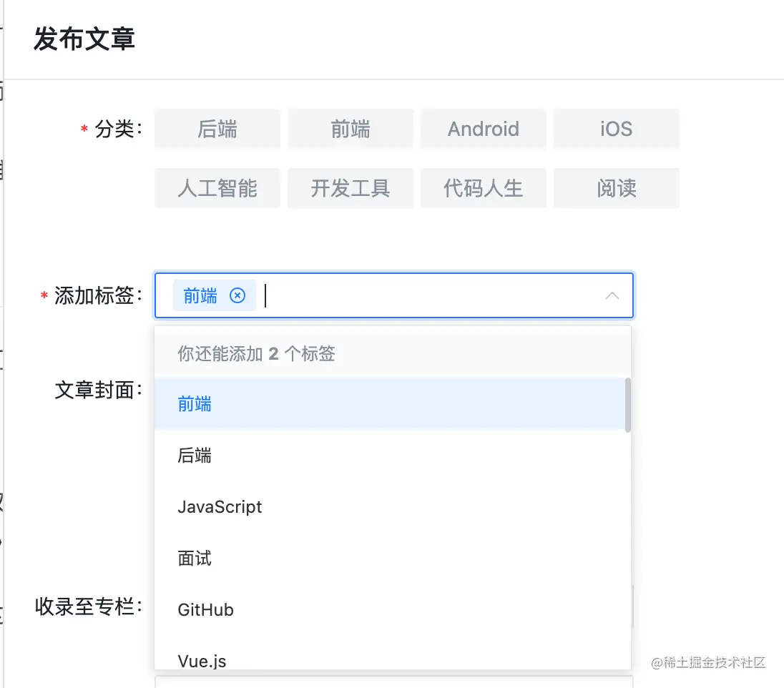Click the selected 前端 tag chip
Viewport: 784px width, 688px height.
tap(200, 295)
